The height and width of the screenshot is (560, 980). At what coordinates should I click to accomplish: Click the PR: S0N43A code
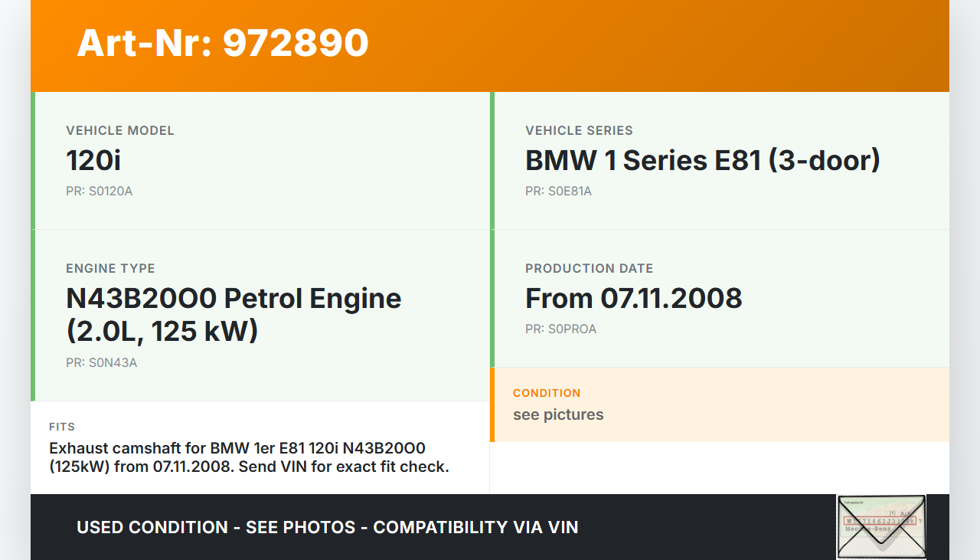(x=101, y=362)
